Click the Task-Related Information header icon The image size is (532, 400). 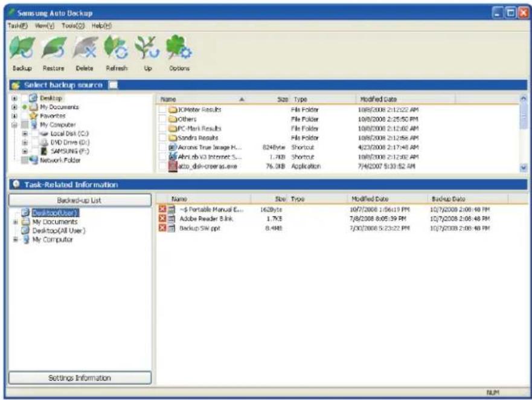click(x=16, y=184)
